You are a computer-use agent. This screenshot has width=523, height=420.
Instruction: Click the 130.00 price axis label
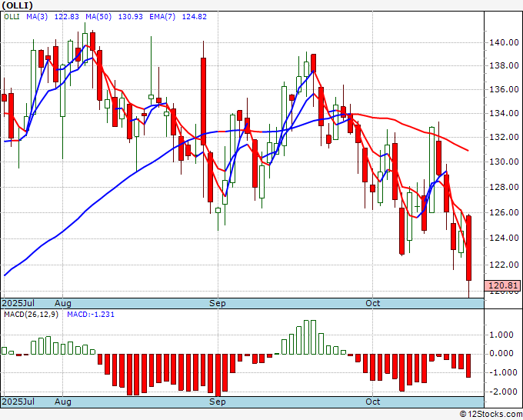504,162
